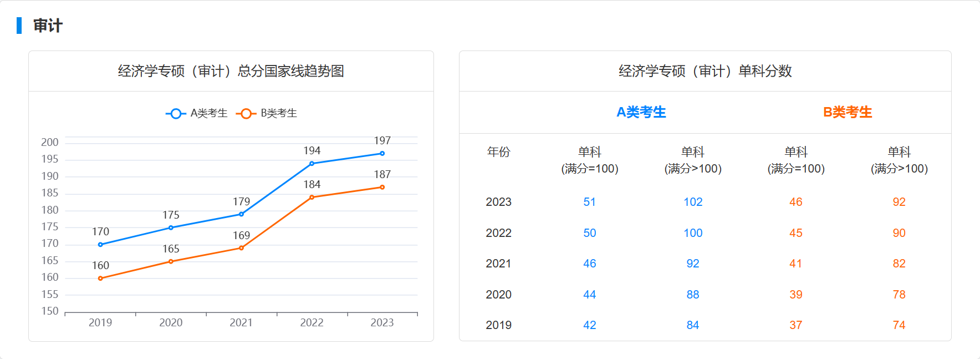Select the A类考生 column header in table
The width and height of the screenshot is (980, 359).
pyautogui.click(x=641, y=112)
